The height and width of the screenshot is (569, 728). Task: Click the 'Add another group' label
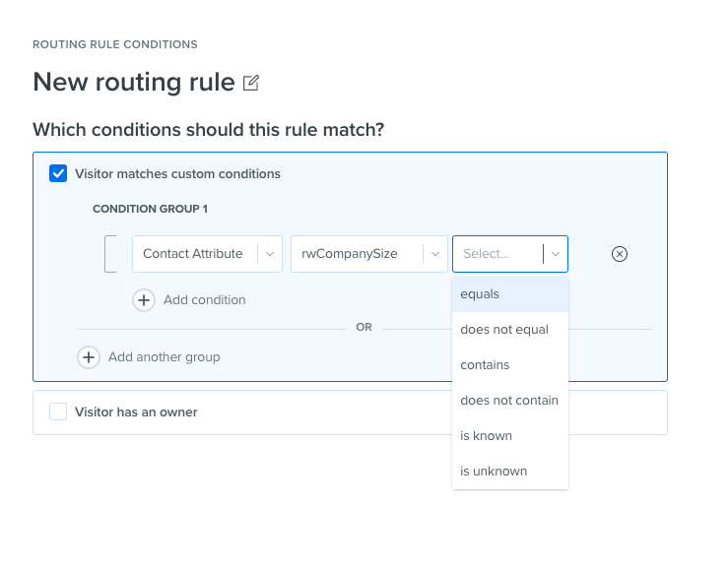point(165,357)
